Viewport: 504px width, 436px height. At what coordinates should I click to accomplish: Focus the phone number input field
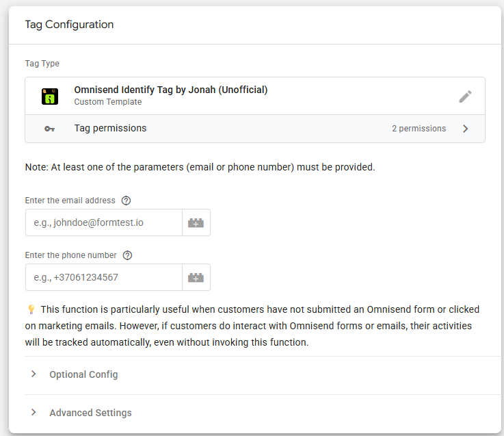point(104,277)
